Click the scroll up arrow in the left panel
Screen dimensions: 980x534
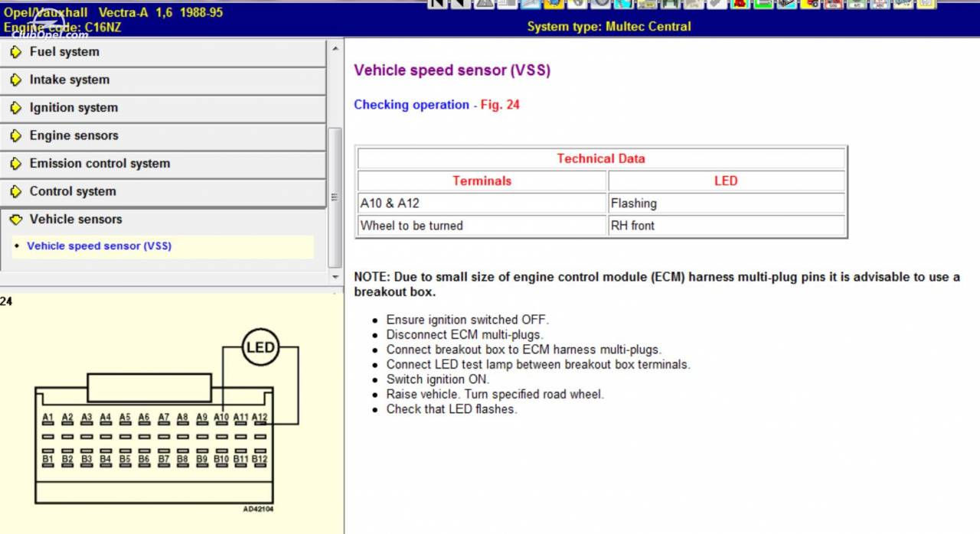(335, 47)
